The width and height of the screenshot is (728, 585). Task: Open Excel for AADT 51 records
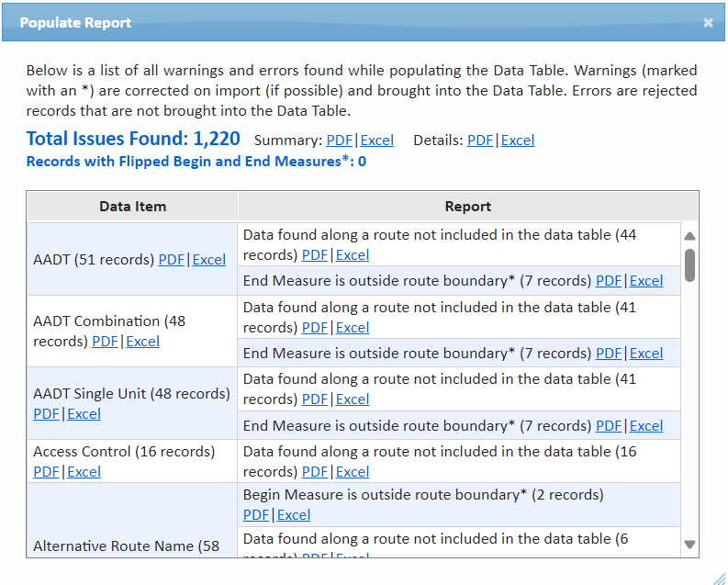tap(209, 260)
